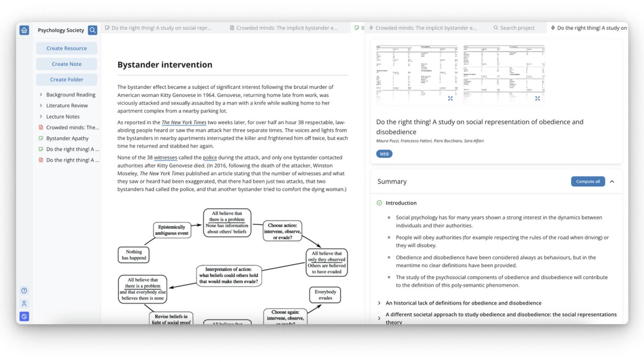Viewport: 644px width, 362px height.
Task: Open the Bystander Apathy note in the sidebar
Action: click(x=64, y=138)
